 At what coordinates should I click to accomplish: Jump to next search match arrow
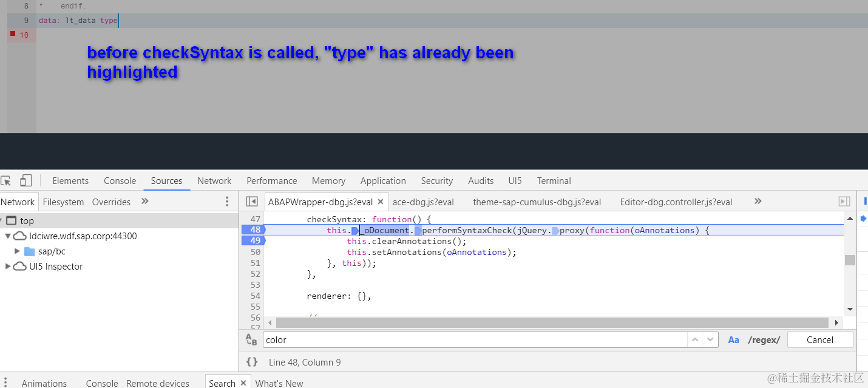tap(710, 340)
